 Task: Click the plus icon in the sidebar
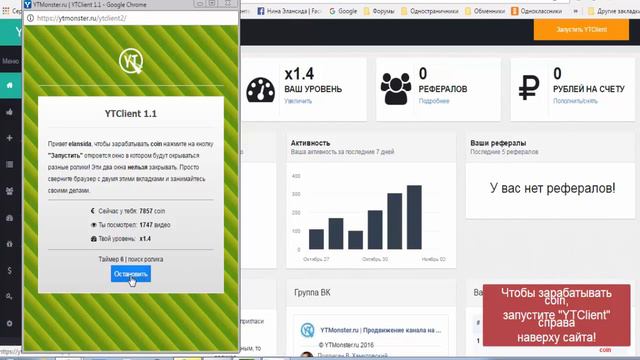tap(10, 138)
